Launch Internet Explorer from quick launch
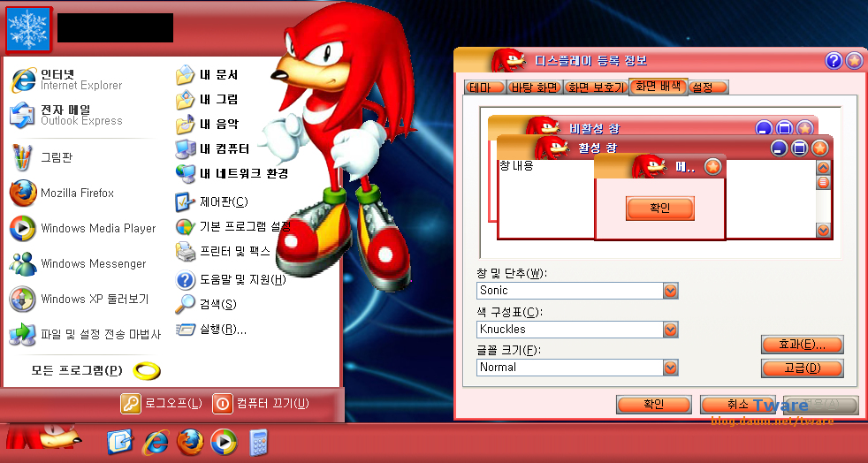The height and width of the screenshot is (463, 868). coord(156,442)
